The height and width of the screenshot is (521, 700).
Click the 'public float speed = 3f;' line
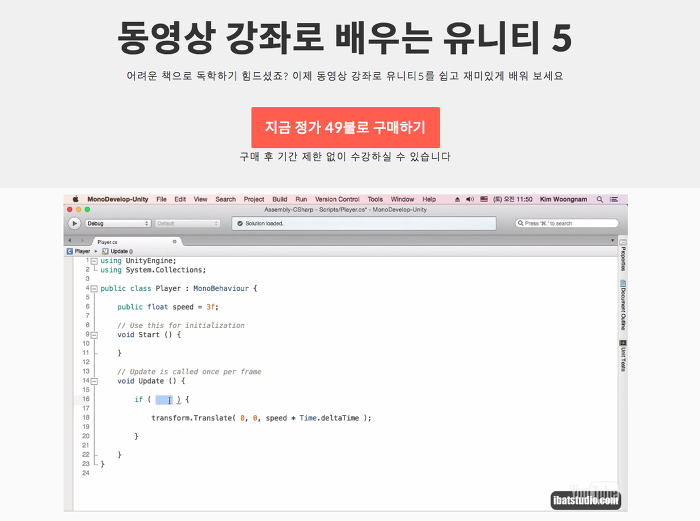[168, 307]
